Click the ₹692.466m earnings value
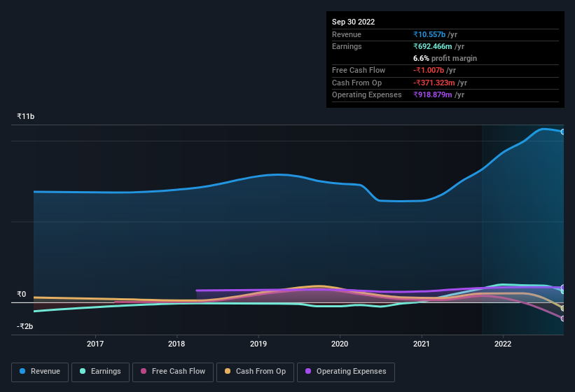Image resolution: width=575 pixels, height=392 pixels. [433, 46]
